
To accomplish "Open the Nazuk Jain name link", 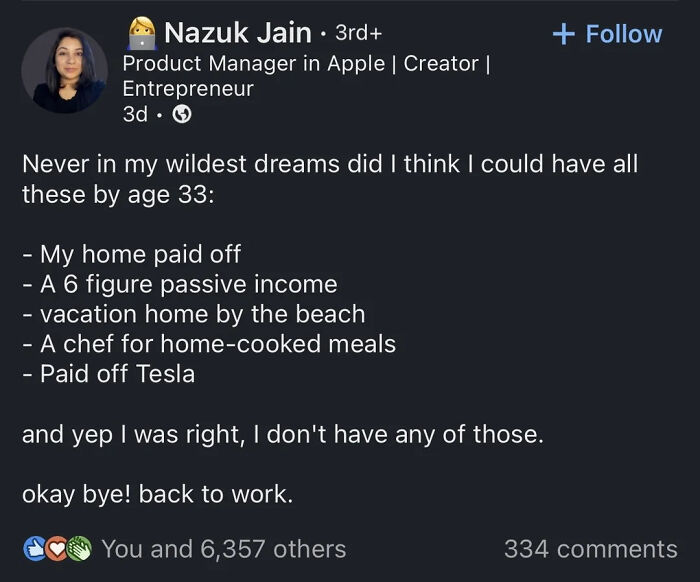I will (237, 34).
